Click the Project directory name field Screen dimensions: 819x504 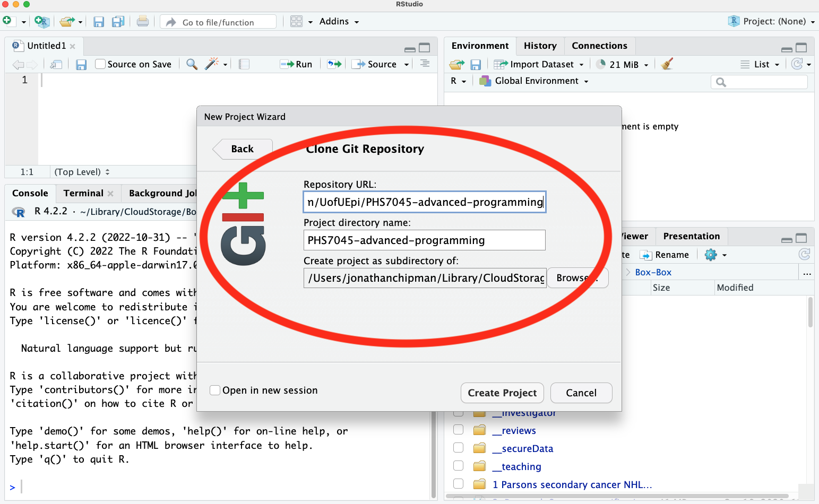[x=425, y=240]
